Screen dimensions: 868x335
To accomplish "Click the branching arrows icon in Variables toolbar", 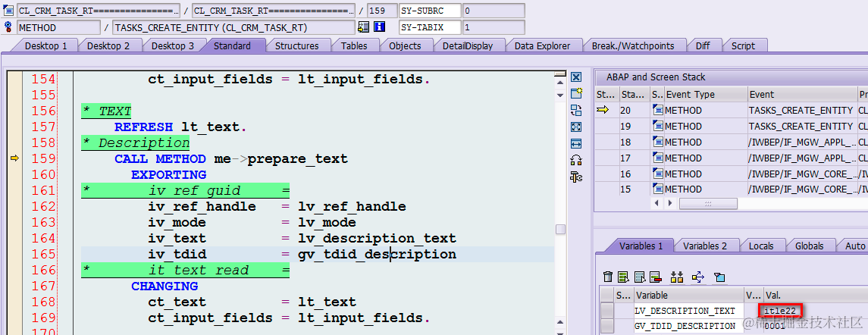I will [698, 277].
